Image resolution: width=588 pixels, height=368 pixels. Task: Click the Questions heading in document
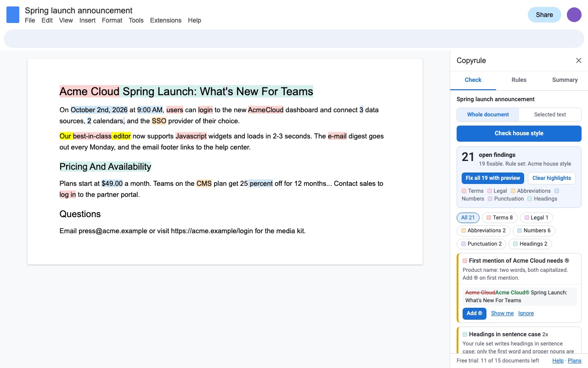pos(80,214)
